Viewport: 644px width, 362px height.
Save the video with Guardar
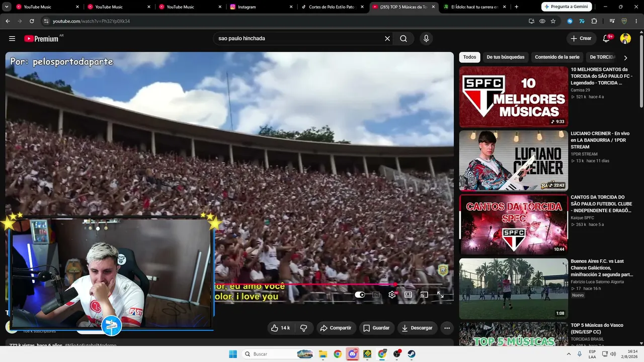click(x=376, y=328)
